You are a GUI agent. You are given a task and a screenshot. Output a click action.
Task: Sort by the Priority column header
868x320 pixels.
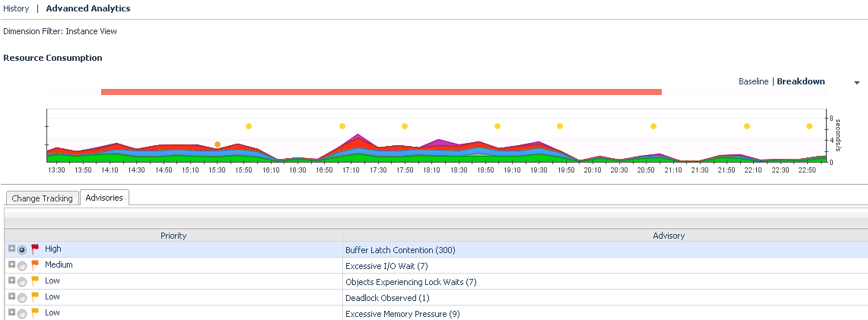[x=173, y=236]
